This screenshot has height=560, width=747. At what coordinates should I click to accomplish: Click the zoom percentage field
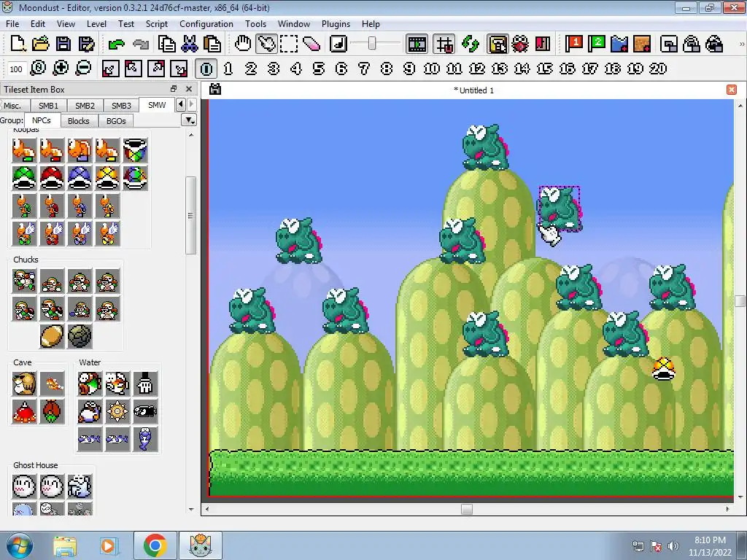point(16,69)
